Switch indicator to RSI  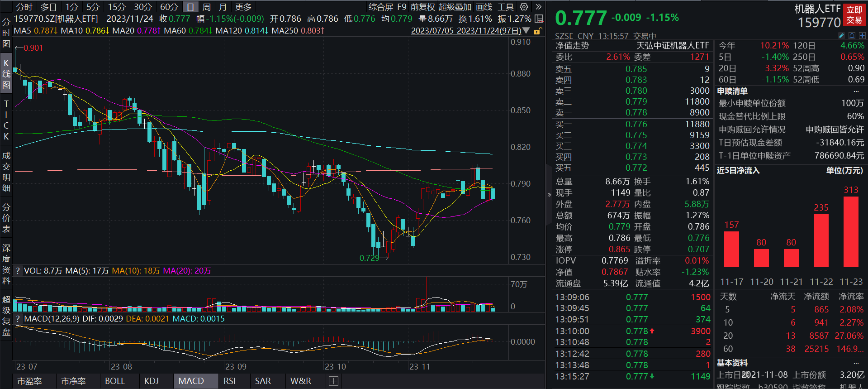point(229,381)
